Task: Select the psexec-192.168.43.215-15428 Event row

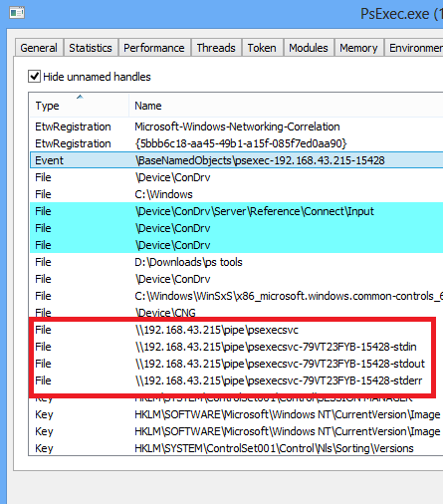Action: point(236,160)
